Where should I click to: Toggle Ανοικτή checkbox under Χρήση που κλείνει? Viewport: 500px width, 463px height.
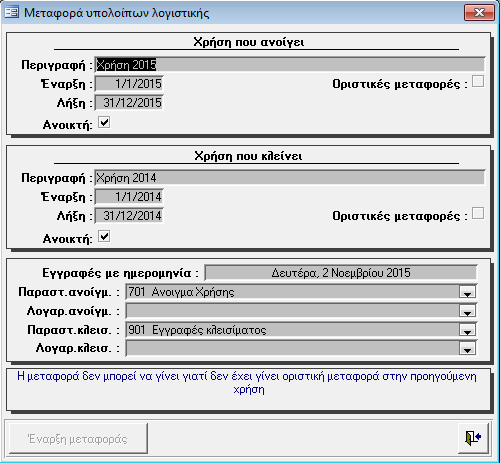(x=104, y=236)
